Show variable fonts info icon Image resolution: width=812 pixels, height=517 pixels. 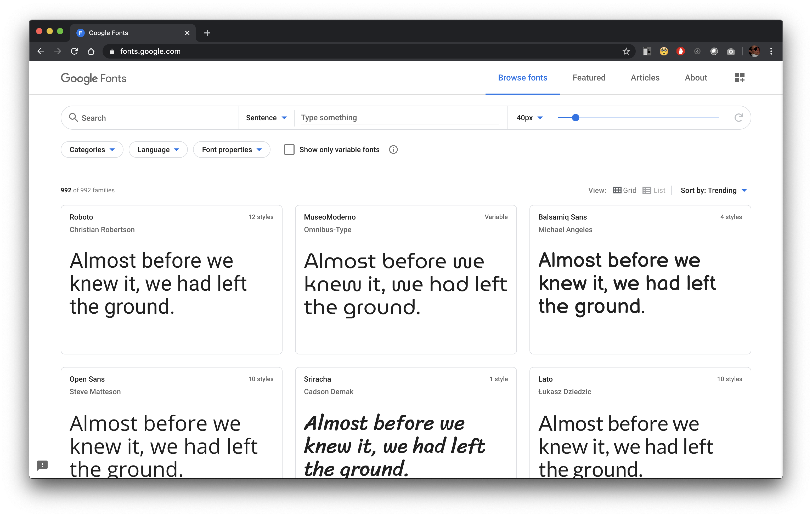tap(393, 150)
